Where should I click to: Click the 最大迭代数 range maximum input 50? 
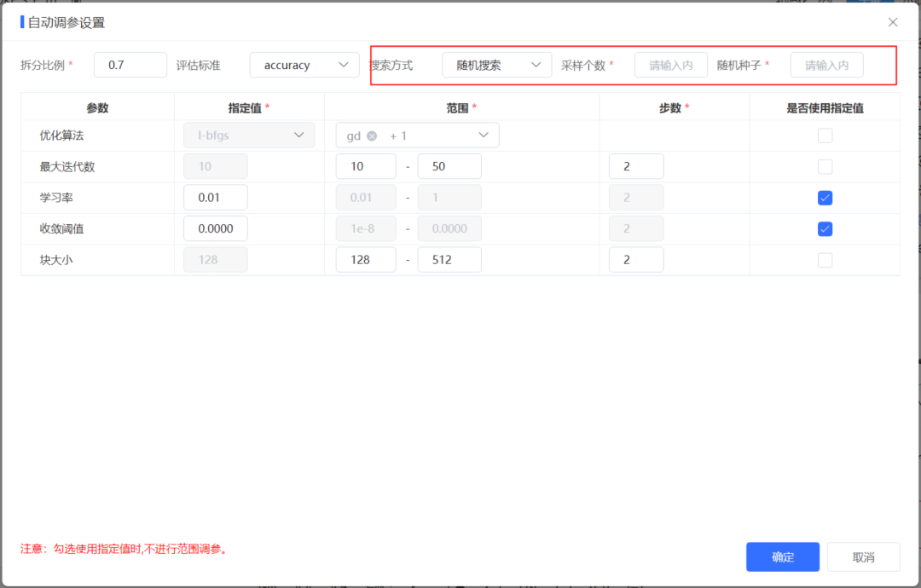[x=449, y=166]
